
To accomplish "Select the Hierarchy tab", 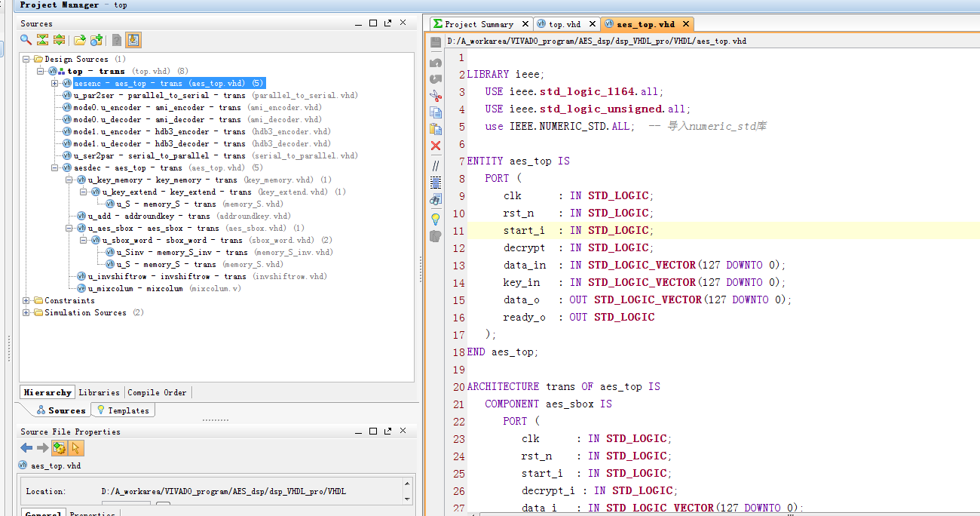I will coord(47,392).
